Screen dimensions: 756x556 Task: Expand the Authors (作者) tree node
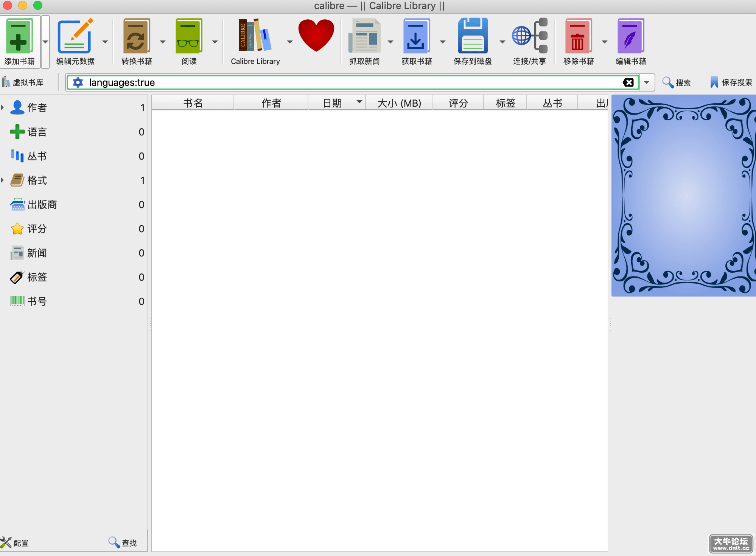click(x=2, y=107)
